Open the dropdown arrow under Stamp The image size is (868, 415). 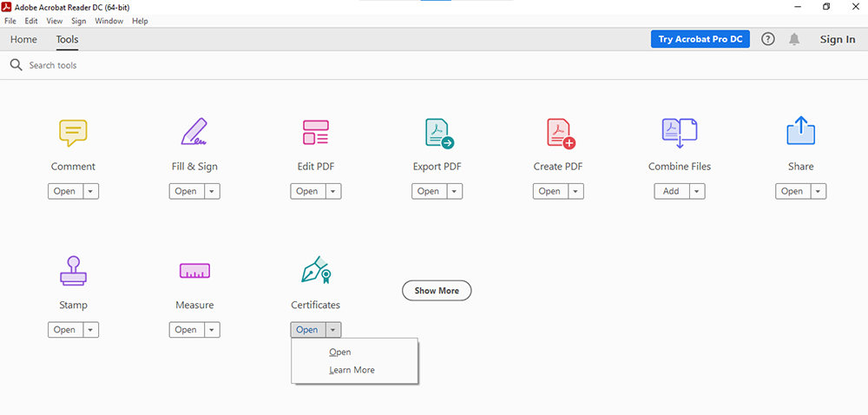tap(90, 330)
